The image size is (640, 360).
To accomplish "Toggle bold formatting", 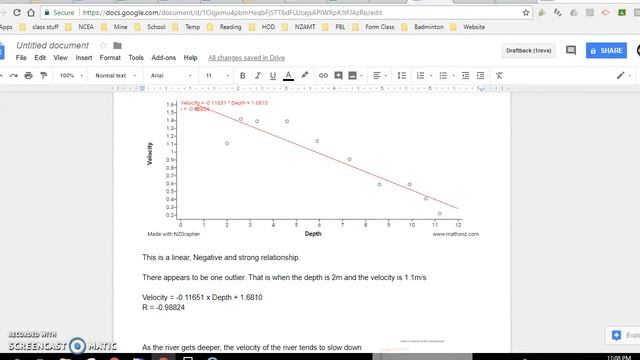I will pyautogui.click(x=242, y=76).
